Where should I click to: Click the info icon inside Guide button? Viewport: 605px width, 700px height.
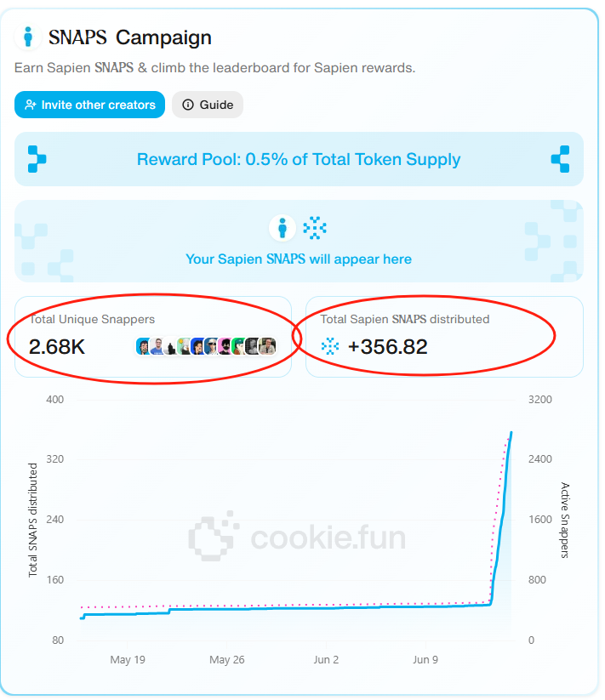pos(188,105)
